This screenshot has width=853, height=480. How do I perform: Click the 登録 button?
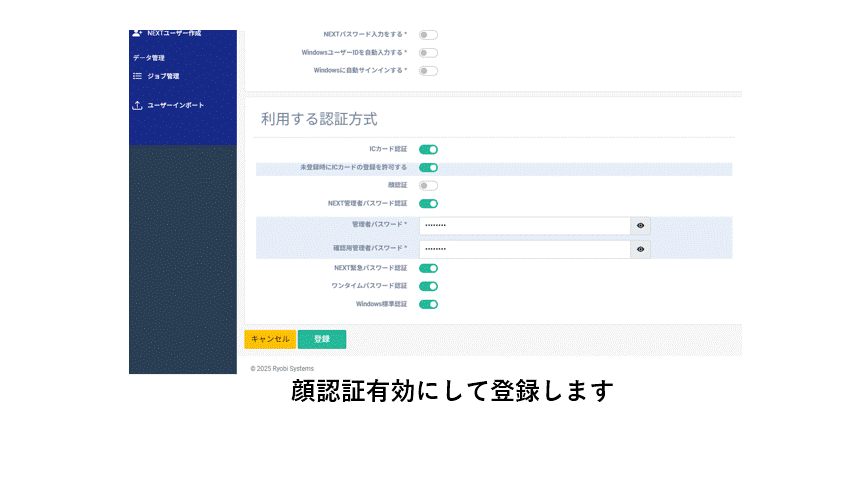(x=322, y=339)
